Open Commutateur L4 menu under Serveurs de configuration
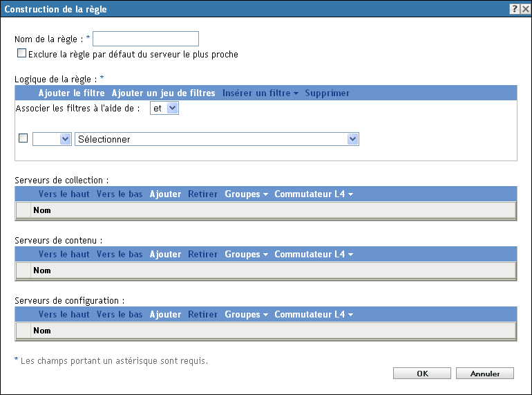The image size is (532, 395). click(x=313, y=314)
